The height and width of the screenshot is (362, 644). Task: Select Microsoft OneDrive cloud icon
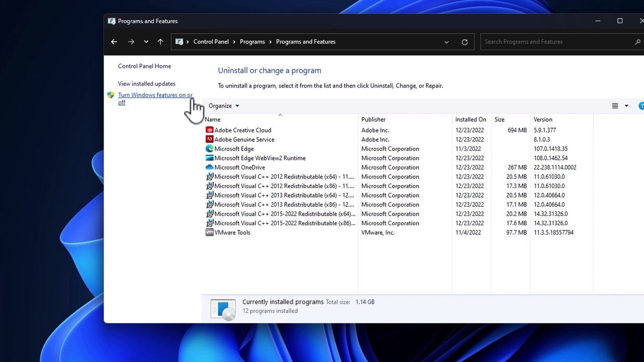[x=209, y=167]
